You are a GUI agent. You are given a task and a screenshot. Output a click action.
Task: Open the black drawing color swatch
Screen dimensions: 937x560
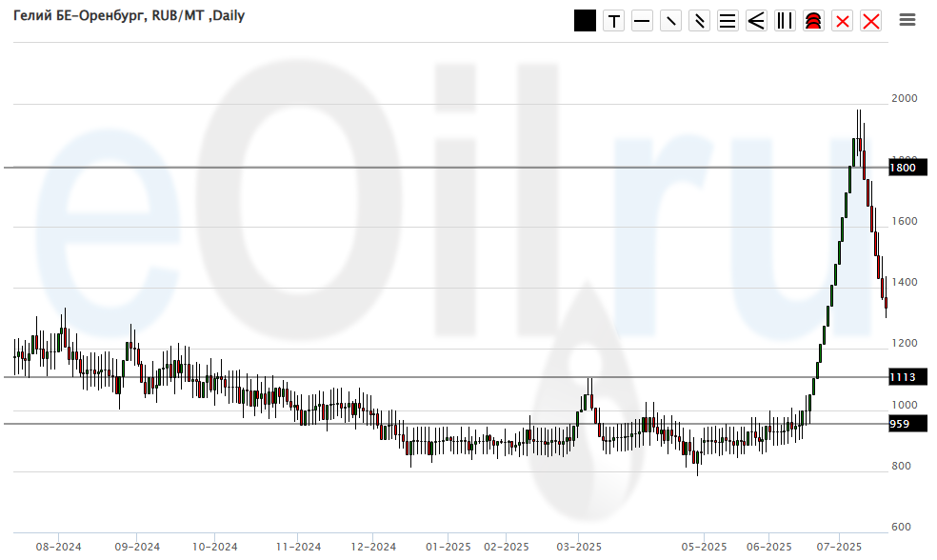click(585, 21)
